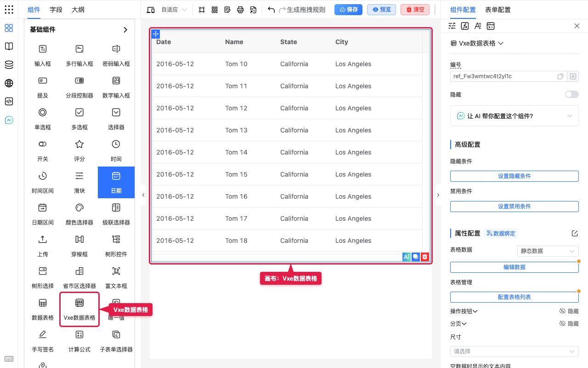Viewport: 588px width, 368px height.
Task: Open the code icon in the sidebar
Action: (9, 102)
